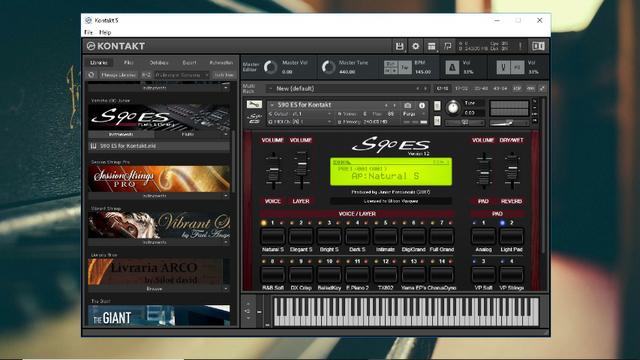The height and width of the screenshot is (360, 640).
Task: Switch to the Files browser tab
Action: coord(129,63)
